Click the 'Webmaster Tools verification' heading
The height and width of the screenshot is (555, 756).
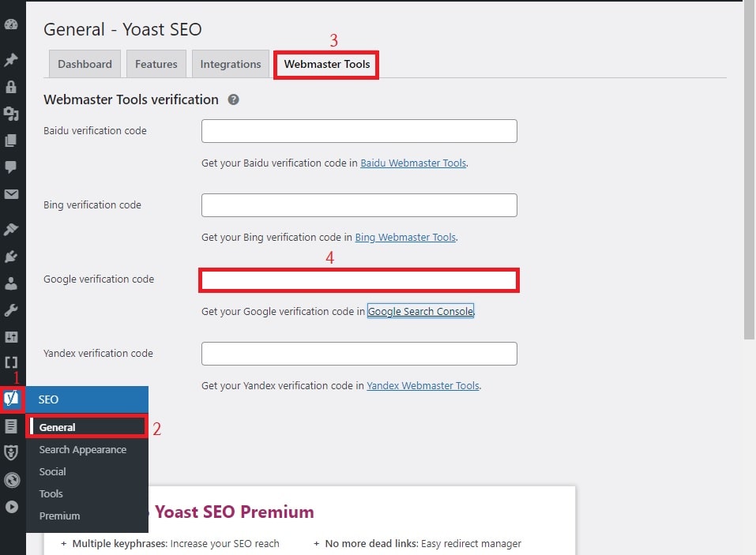tap(130, 99)
